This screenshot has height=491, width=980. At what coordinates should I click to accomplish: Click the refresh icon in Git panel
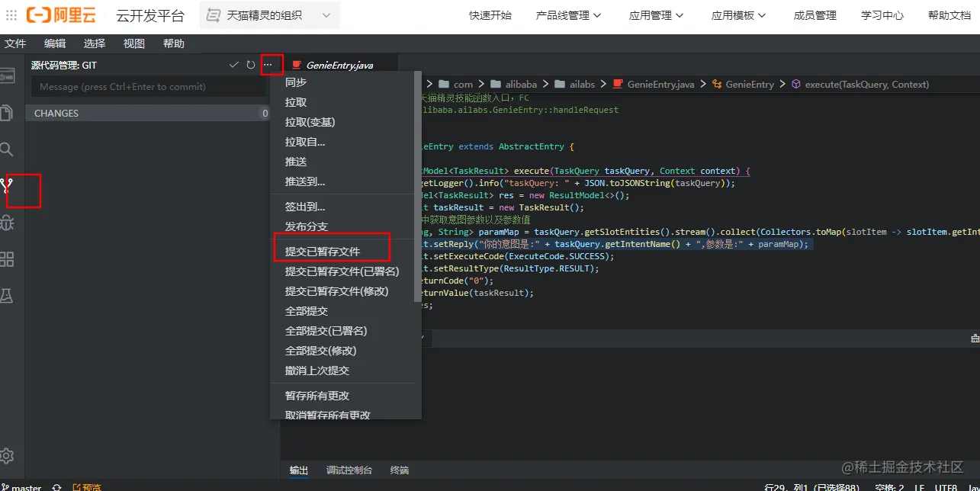[x=251, y=65]
